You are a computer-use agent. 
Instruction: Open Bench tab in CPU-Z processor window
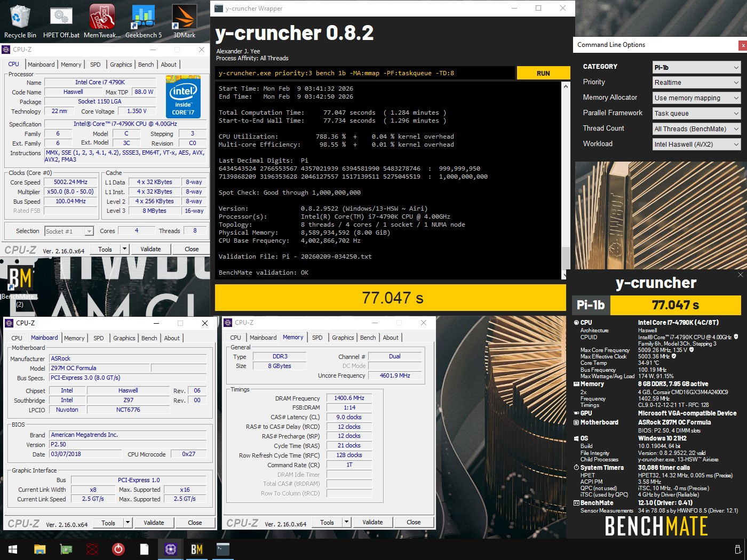click(146, 65)
